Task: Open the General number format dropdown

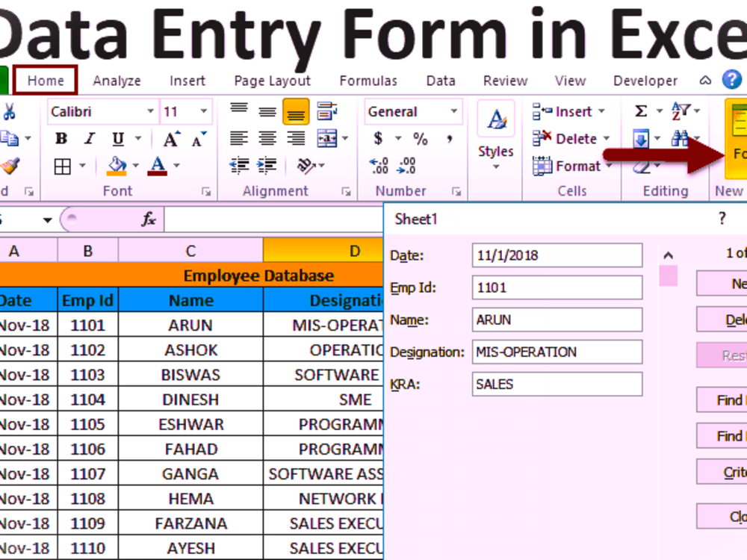Action: click(x=453, y=111)
